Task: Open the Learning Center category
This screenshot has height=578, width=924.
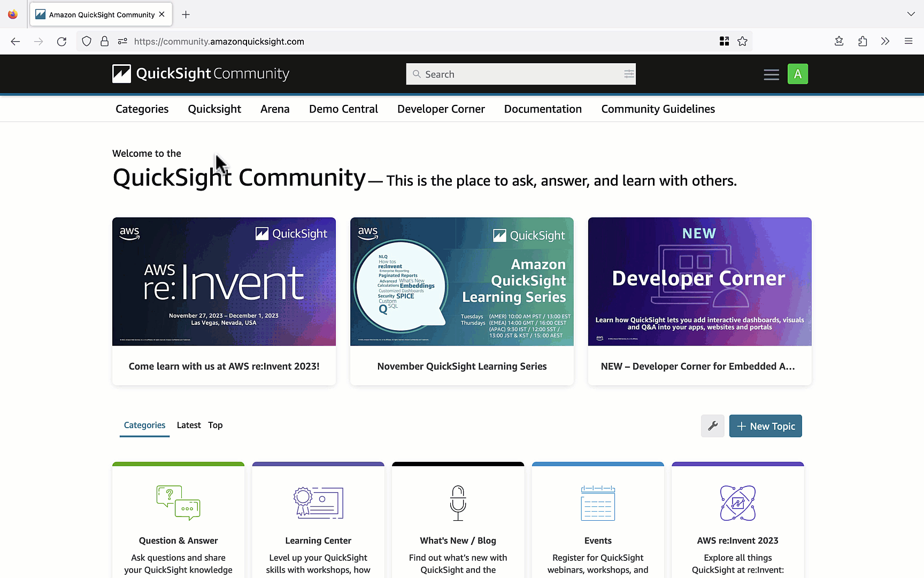Action: (x=318, y=541)
